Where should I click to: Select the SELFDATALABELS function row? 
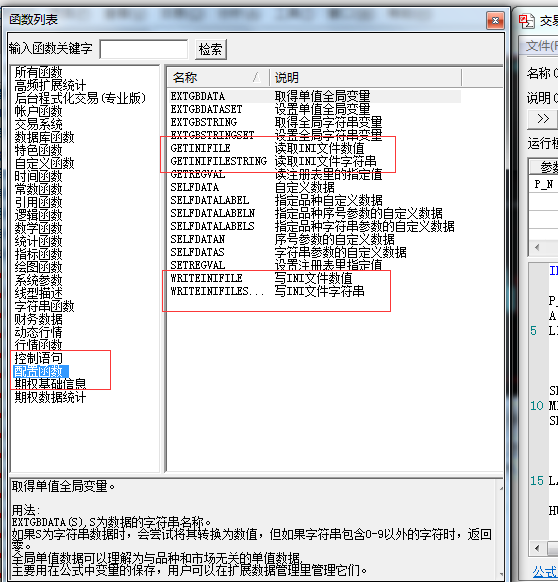pos(315,226)
